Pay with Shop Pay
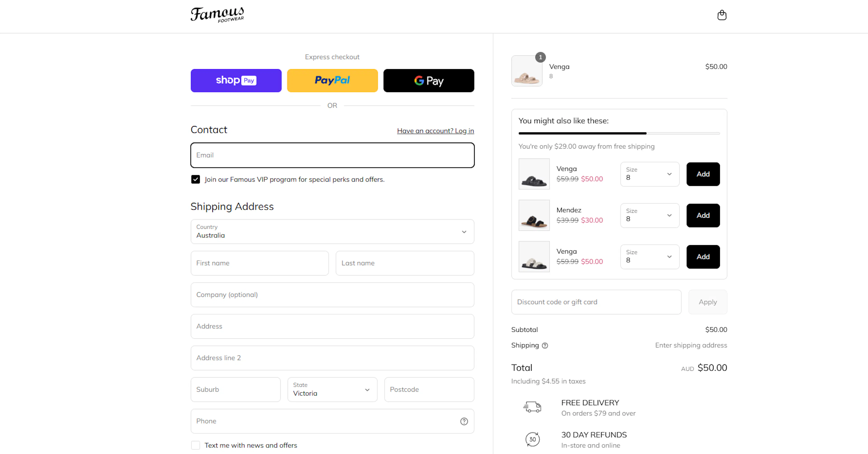 236,80
